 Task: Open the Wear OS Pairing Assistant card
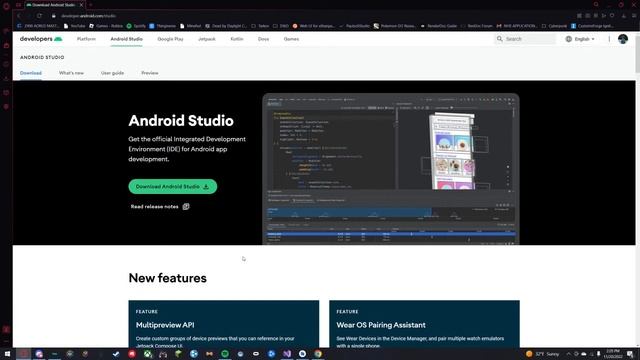pyautogui.click(x=424, y=324)
